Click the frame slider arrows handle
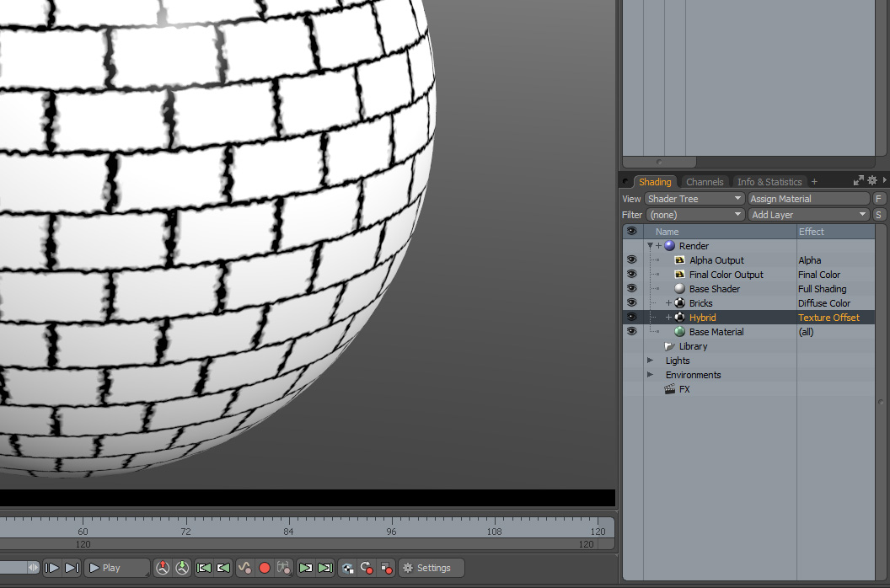890x588 pixels. (33, 568)
